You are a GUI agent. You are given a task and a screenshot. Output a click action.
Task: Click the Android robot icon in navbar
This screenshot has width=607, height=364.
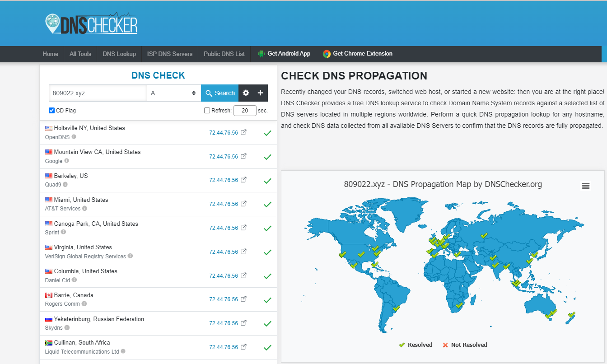click(x=261, y=53)
